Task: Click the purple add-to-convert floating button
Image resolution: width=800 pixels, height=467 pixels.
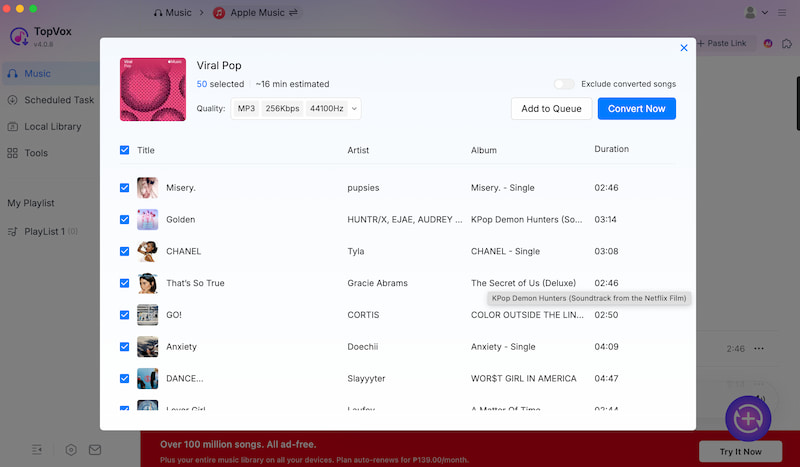Action: coord(748,419)
